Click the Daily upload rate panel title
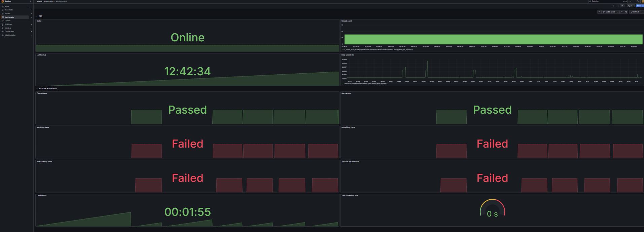Screen dimensions: 644x232 coord(348,55)
